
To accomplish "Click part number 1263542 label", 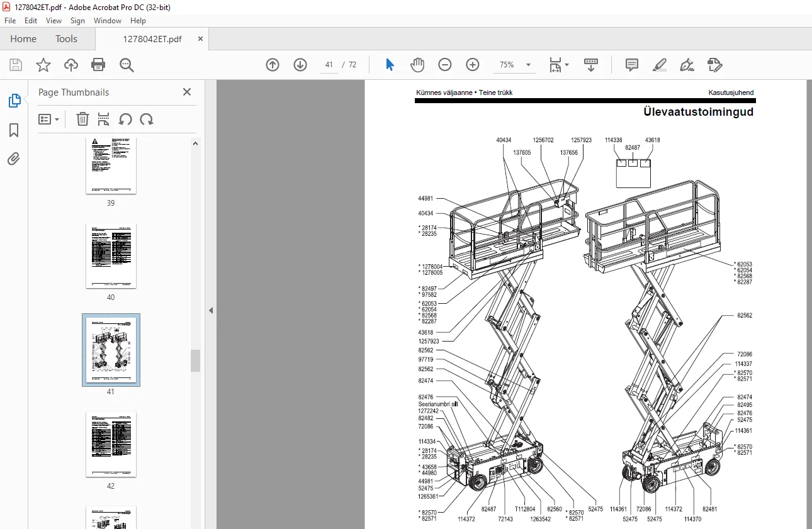I will (x=541, y=519).
